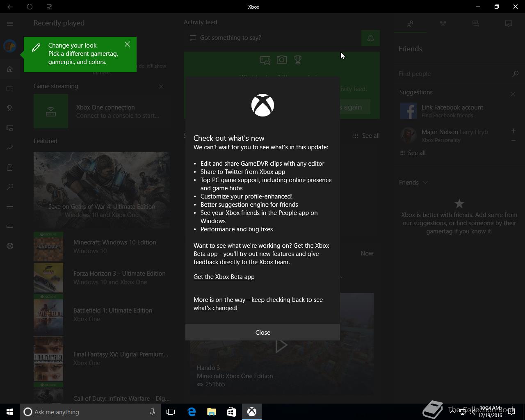The image size is (525, 420).
Task: Click the Minecraft game thumbnail
Action: point(48,247)
